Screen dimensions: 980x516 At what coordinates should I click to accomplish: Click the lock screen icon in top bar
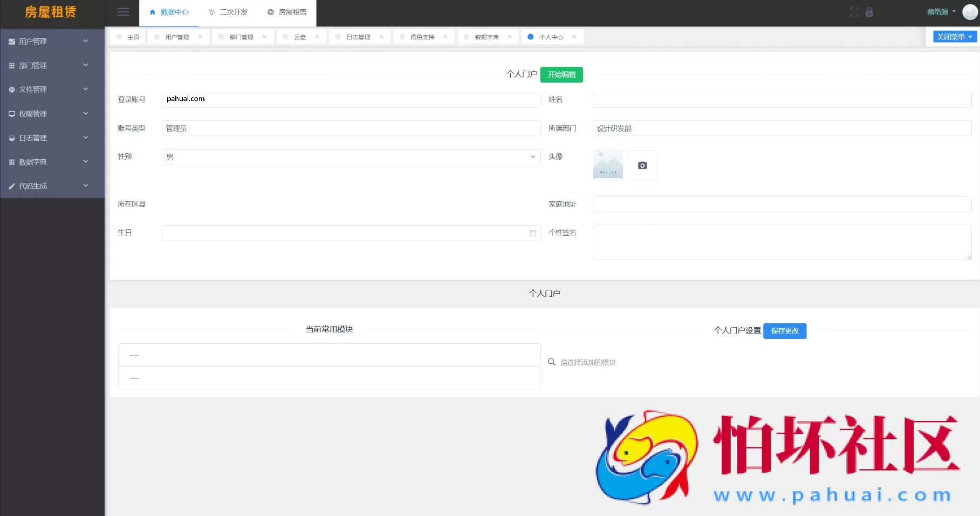(x=869, y=12)
